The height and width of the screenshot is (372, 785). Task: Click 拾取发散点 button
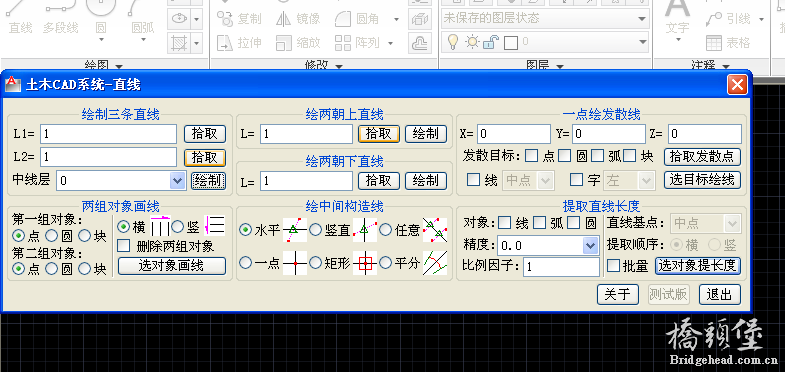click(x=702, y=156)
